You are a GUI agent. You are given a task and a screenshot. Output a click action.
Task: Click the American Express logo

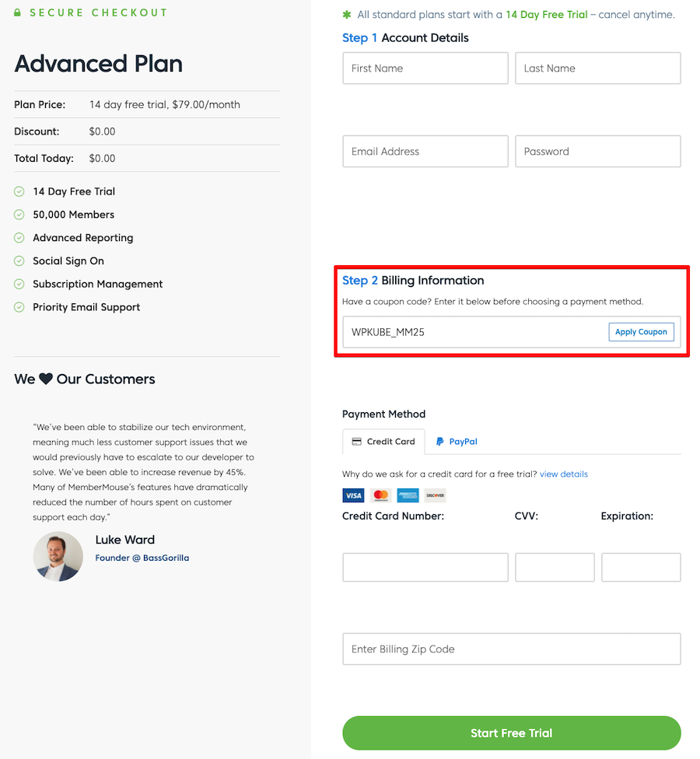click(x=408, y=495)
